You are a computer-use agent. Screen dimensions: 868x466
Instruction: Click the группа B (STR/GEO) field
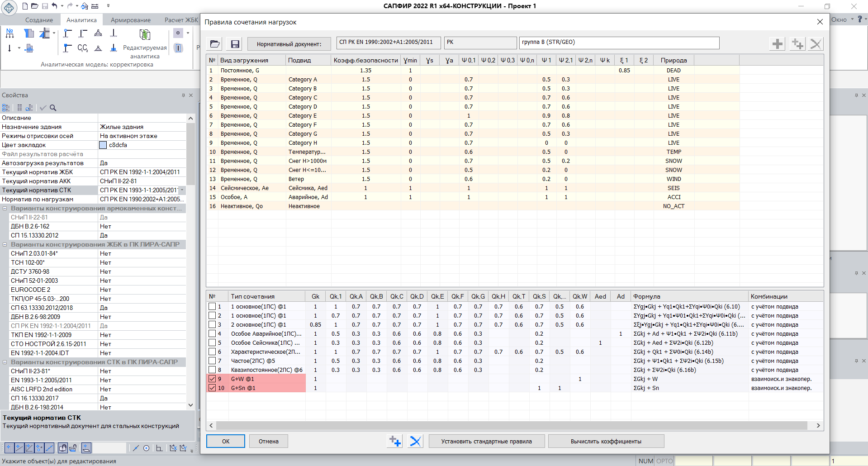[619, 43]
